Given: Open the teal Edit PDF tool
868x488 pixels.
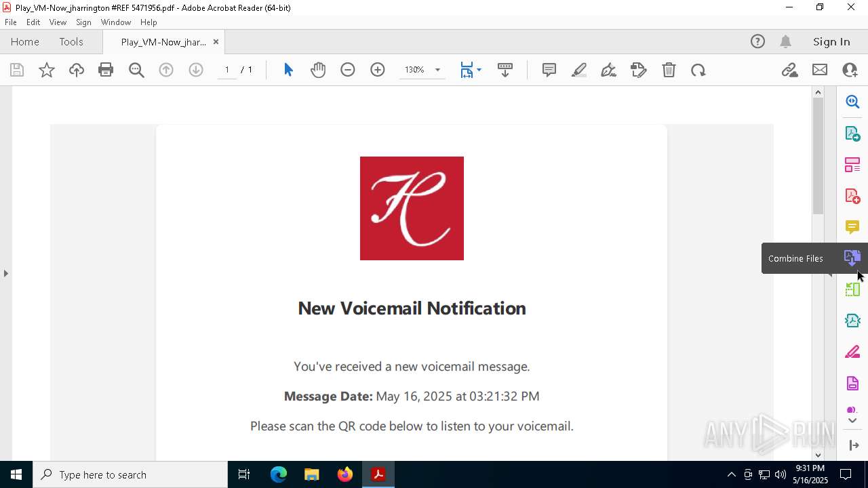Looking at the screenshot, I should pos(852,321).
